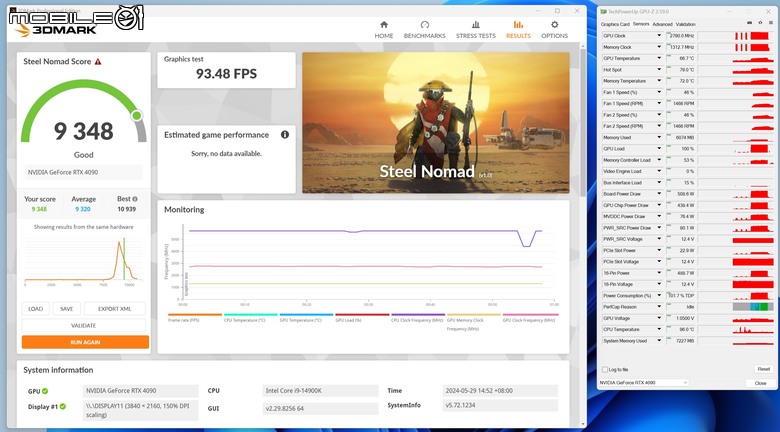Image resolution: width=780 pixels, height=432 pixels.
Task: Click the info icon beside Best score
Action: pyautogui.click(x=135, y=199)
